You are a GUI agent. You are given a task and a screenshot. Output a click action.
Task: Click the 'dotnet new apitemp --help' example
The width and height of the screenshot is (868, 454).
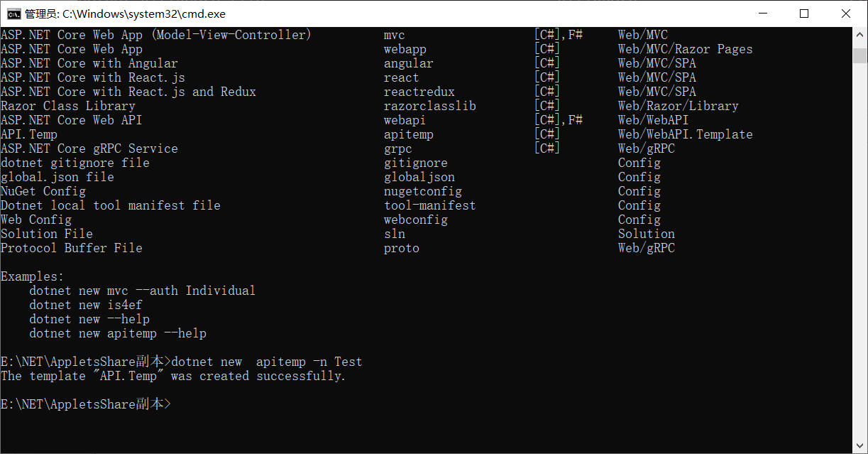(x=118, y=333)
